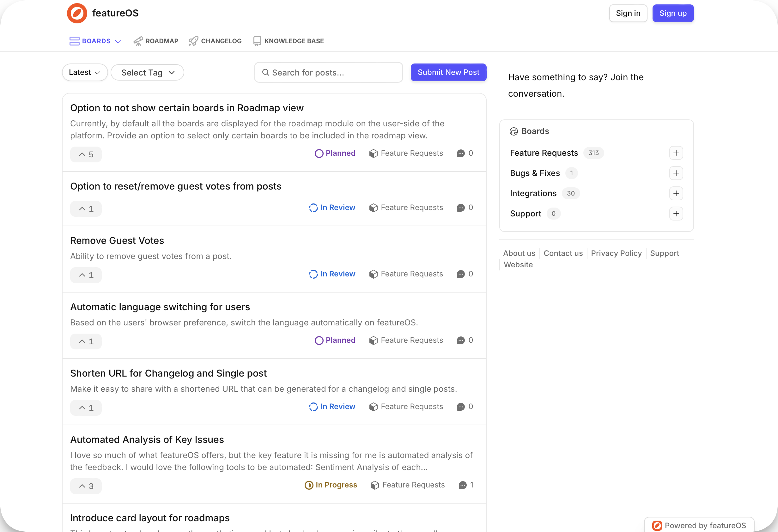Click the plus icon beside Feature Requests board
This screenshot has width=778, height=532.
[676, 153]
